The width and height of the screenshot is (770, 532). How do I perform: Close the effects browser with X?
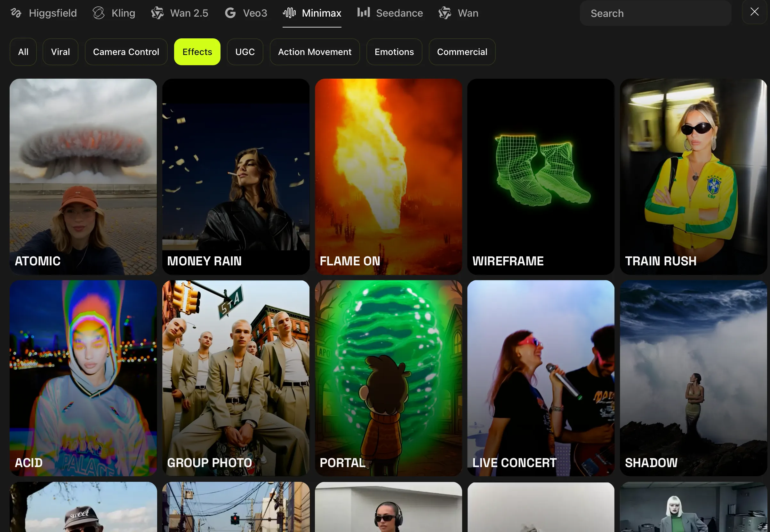point(754,12)
